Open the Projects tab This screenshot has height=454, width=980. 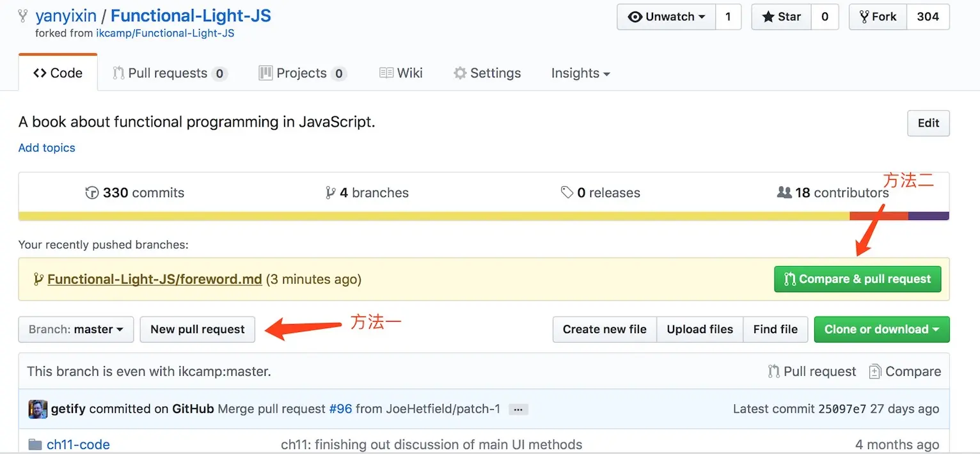point(303,73)
